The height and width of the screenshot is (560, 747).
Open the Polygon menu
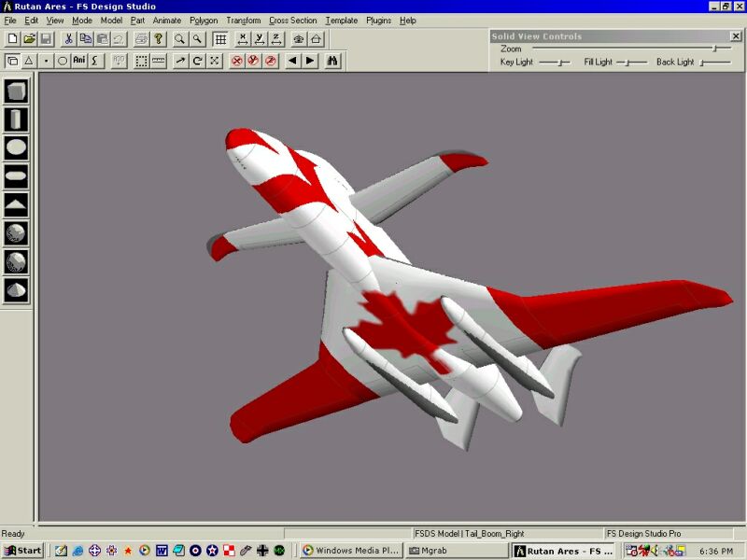[204, 21]
